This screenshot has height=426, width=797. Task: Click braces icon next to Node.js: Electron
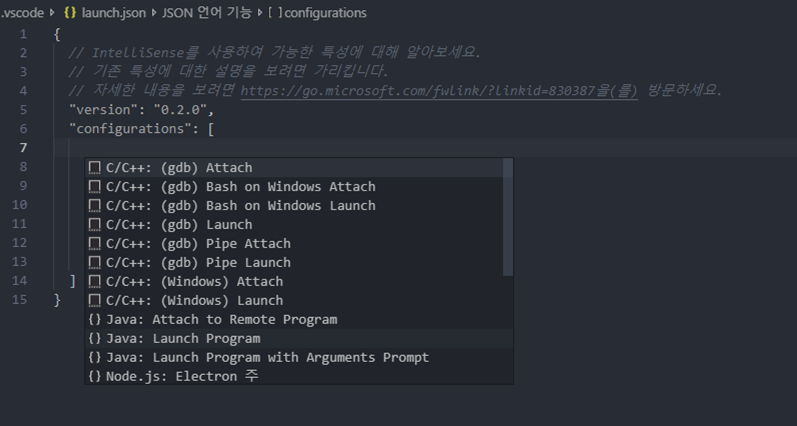click(x=95, y=377)
